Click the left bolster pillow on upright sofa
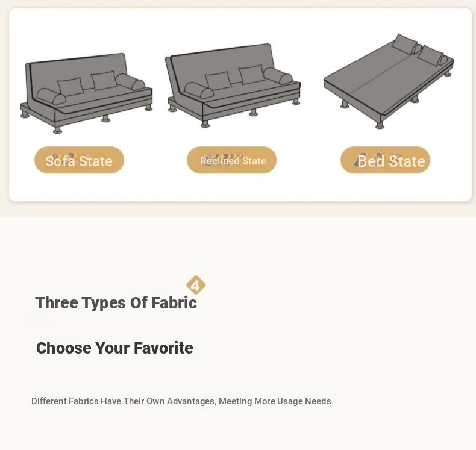 point(51,96)
